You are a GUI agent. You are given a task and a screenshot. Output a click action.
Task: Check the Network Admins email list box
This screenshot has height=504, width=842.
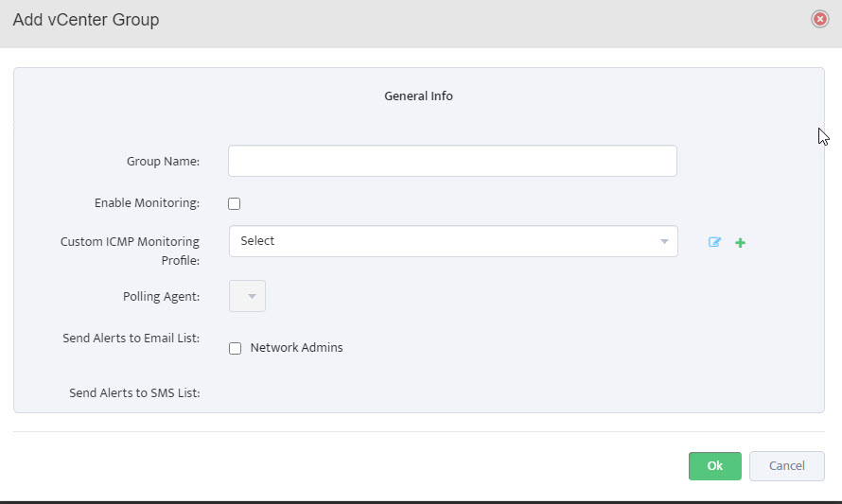[235, 348]
